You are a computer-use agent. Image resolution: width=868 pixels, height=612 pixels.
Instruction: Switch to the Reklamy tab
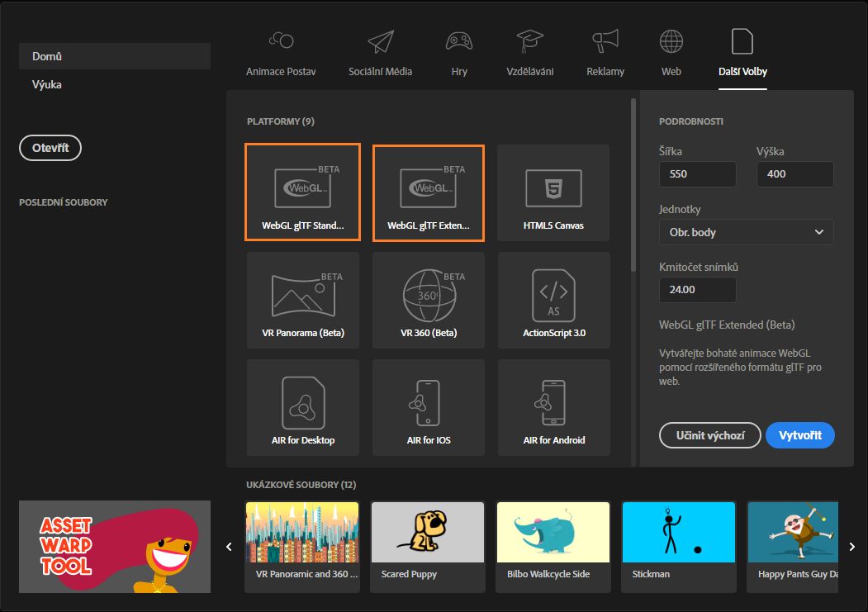[x=605, y=55]
